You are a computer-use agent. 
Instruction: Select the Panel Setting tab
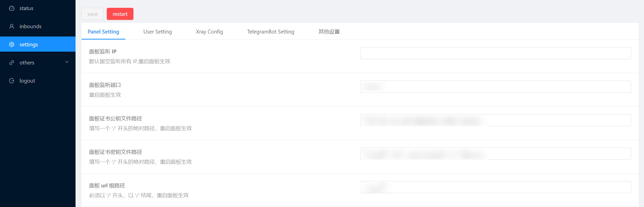point(103,32)
